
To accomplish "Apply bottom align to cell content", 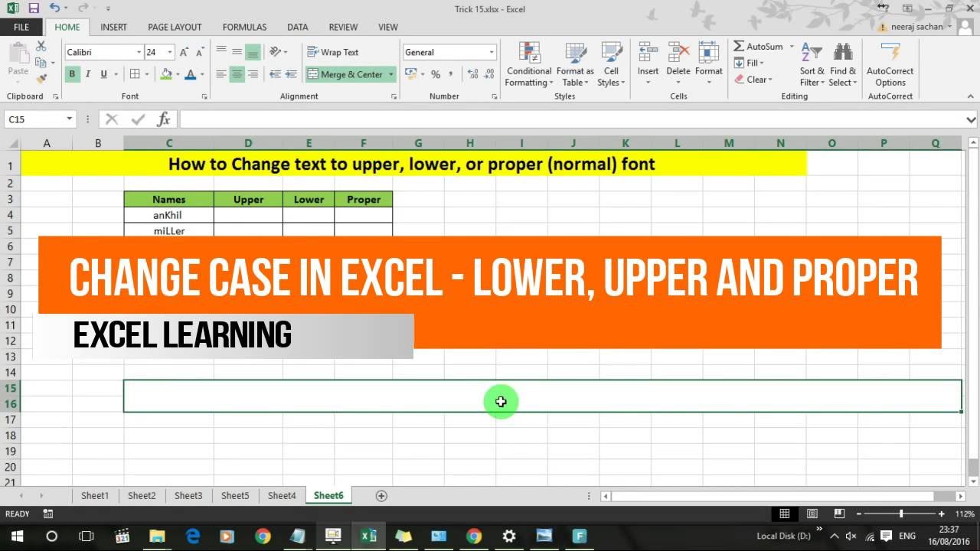I will point(253,52).
